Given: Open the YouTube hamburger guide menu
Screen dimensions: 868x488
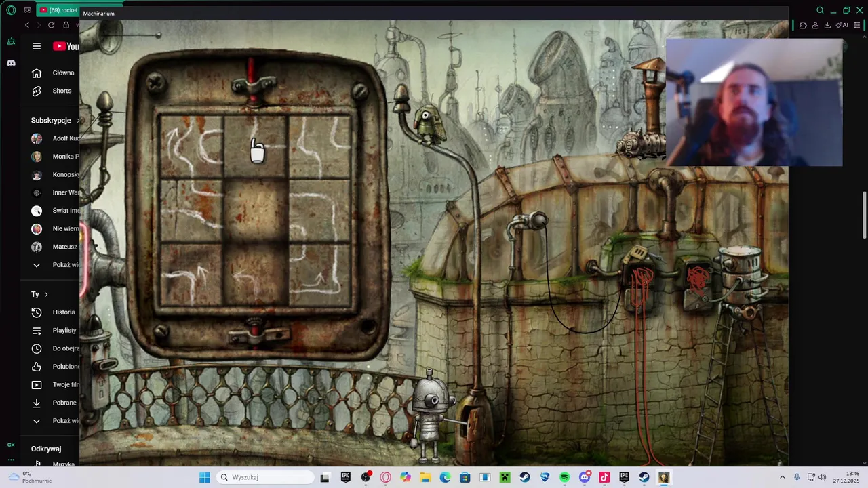Looking at the screenshot, I should pyautogui.click(x=37, y=46).
